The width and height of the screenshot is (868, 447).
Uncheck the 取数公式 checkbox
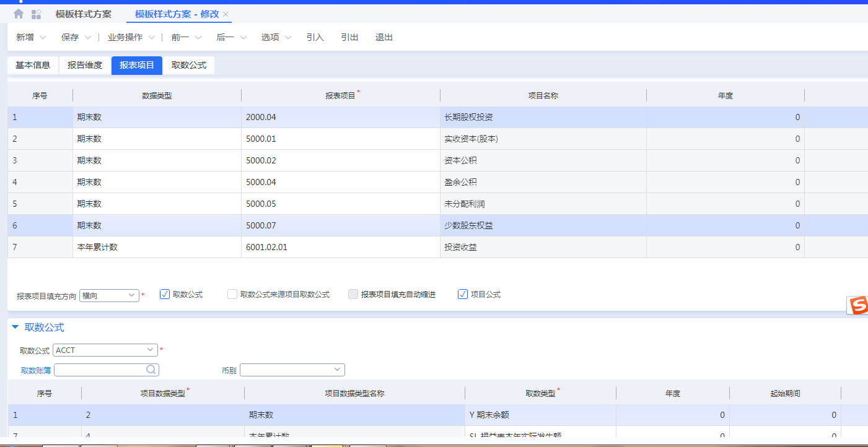click(165, 295)
